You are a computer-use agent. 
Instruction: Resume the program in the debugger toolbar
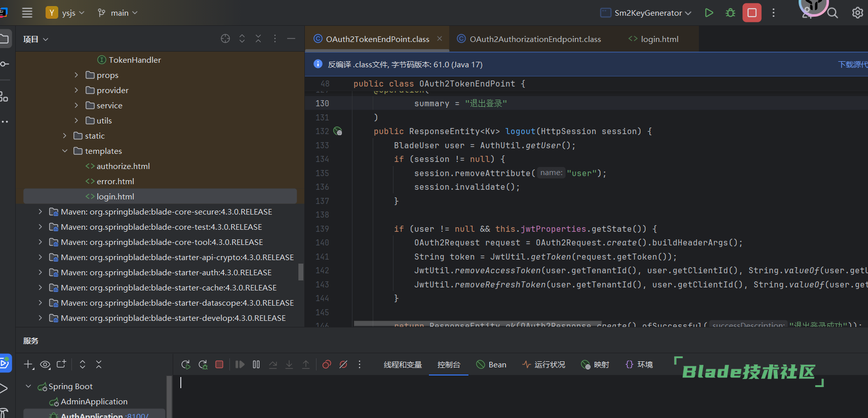pos(240,364)
